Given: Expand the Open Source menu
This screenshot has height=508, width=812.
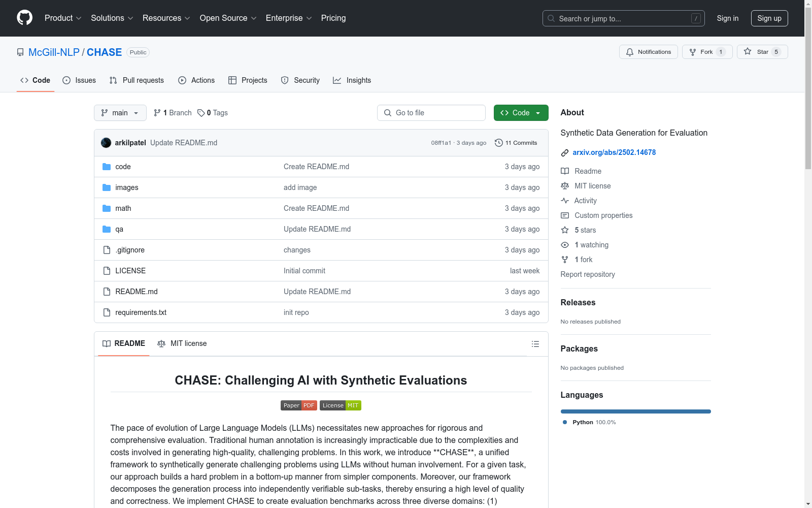Looking at the screenshot, I should click(x=228, y=18).
